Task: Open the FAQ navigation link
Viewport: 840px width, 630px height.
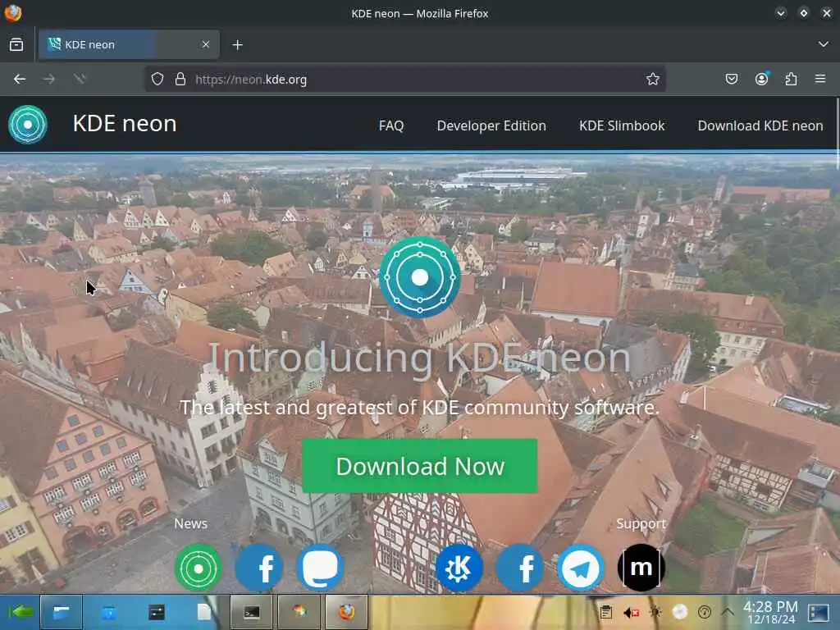Action: pos(391,126)
